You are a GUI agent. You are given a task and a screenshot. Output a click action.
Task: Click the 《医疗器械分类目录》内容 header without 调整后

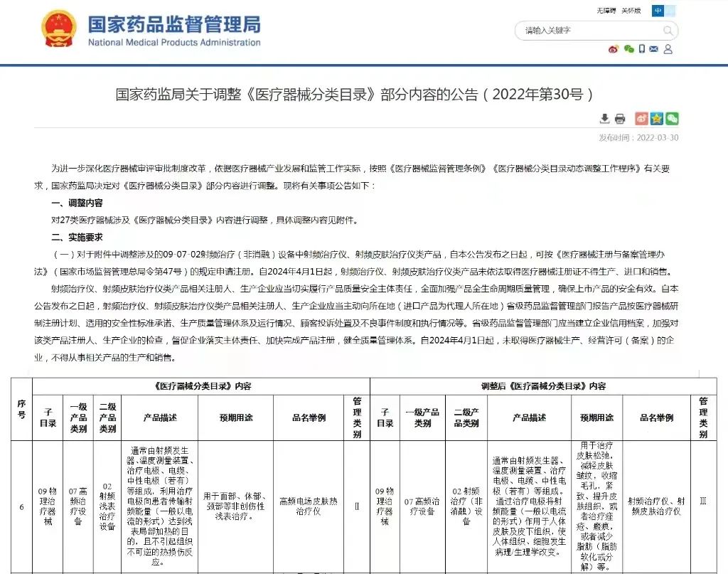point(201,386)
